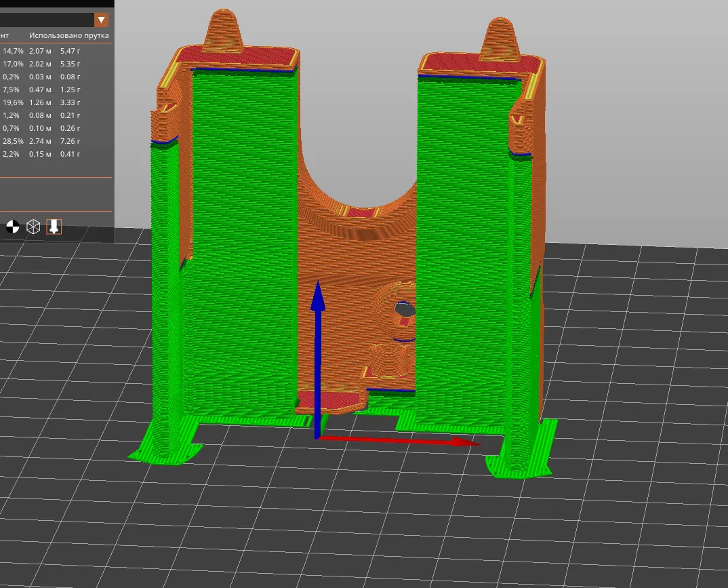Select the 0.21 г filament weight
This screenshot has width=728, height=588.
tap(70, 115)
